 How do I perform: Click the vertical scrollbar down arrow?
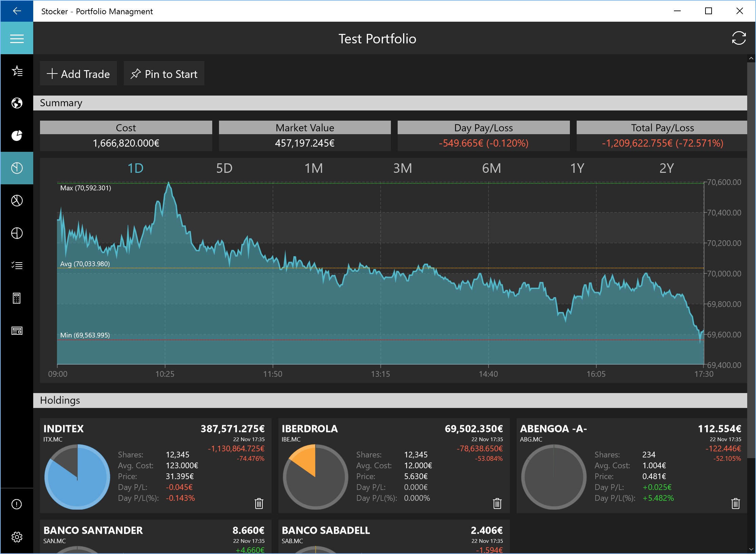751,549
